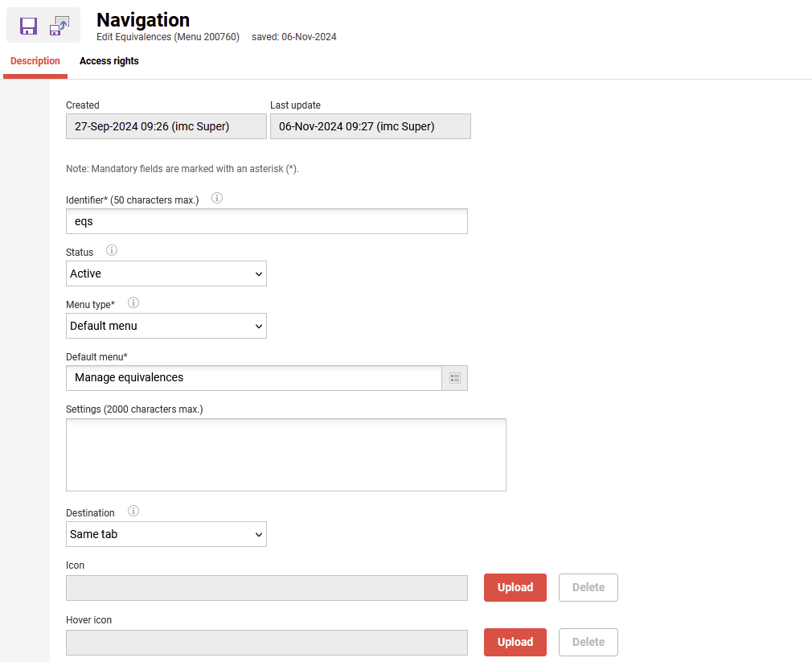The height and width of the screenshot is (662, 812).
Task: Select the Description tab
Action: 35,61
